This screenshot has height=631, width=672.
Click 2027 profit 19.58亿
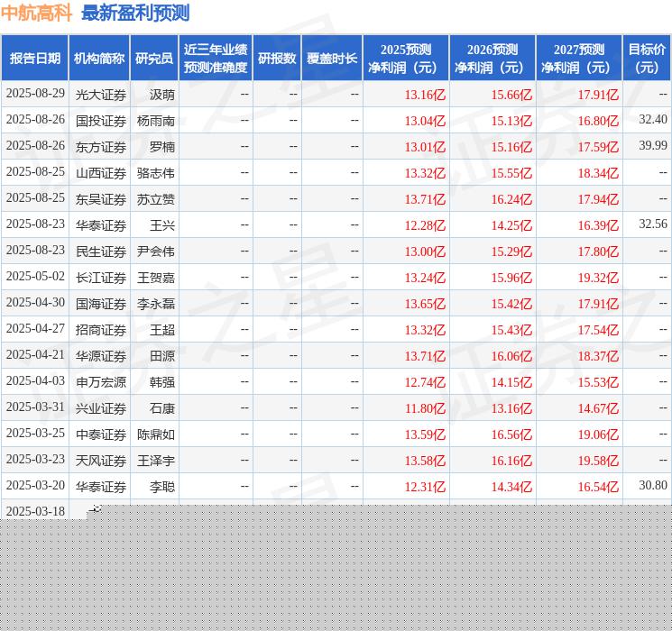click(x=598, y=461)
